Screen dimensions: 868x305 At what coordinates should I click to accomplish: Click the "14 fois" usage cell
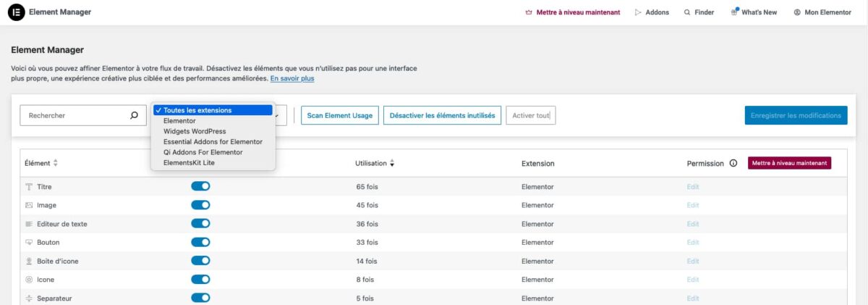click(366, 261)
